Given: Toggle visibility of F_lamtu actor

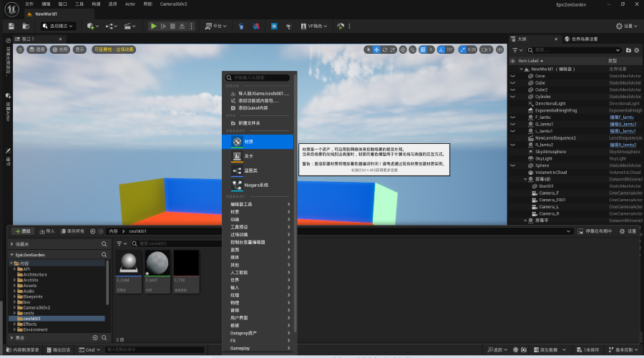Looking at the screenshot, I should point(512,117).
